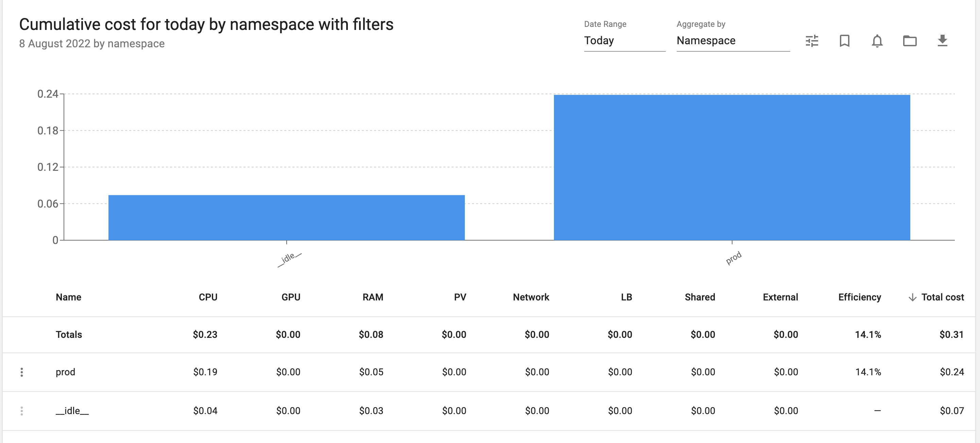Click prod CPU cost $0.19
980x443 pixels.
205,372
